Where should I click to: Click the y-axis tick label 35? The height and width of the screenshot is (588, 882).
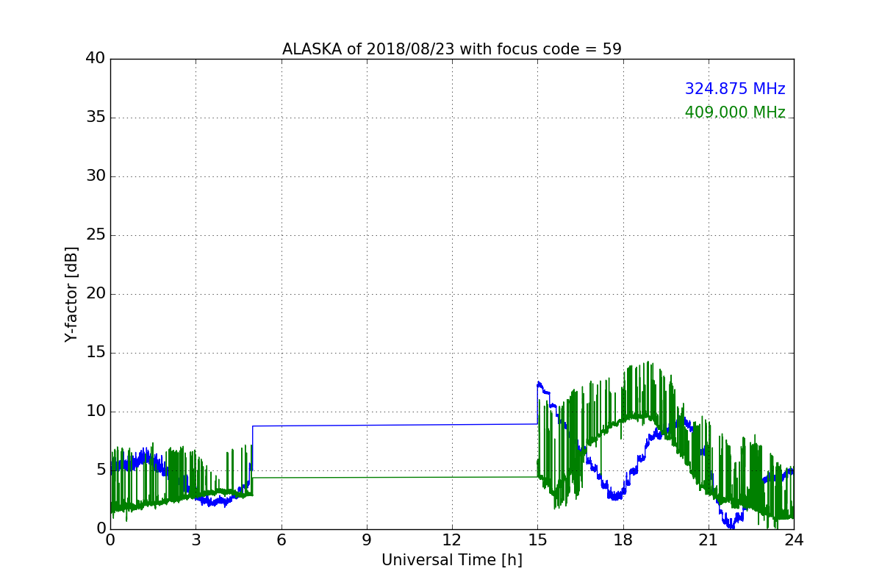click(x=96, y=118)
